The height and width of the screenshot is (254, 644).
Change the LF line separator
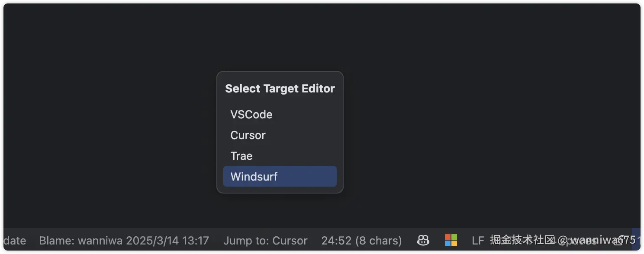[x=478, y=241]
